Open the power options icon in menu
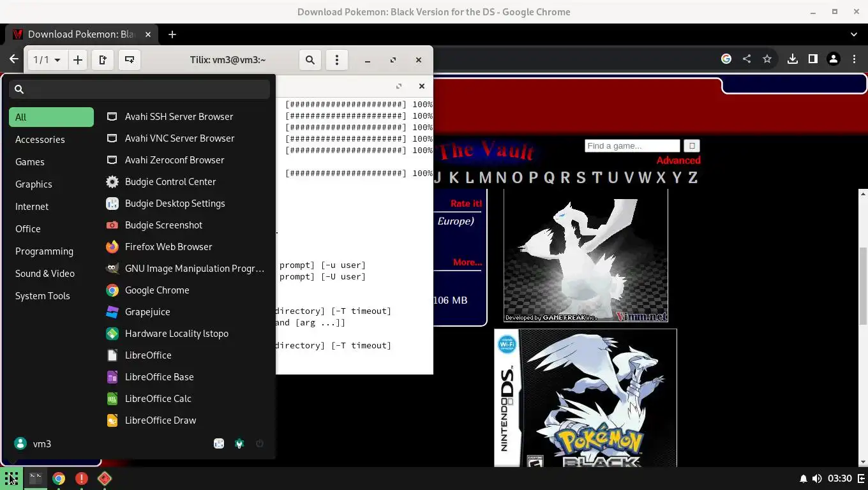The height and width of the screenshot is (490, 868). coord(260,444)
